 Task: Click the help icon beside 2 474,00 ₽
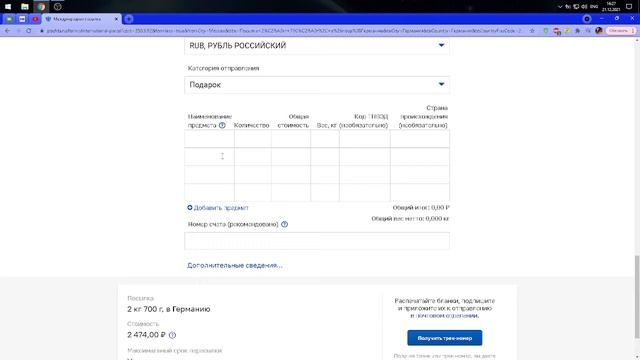(x=172, y=335)
